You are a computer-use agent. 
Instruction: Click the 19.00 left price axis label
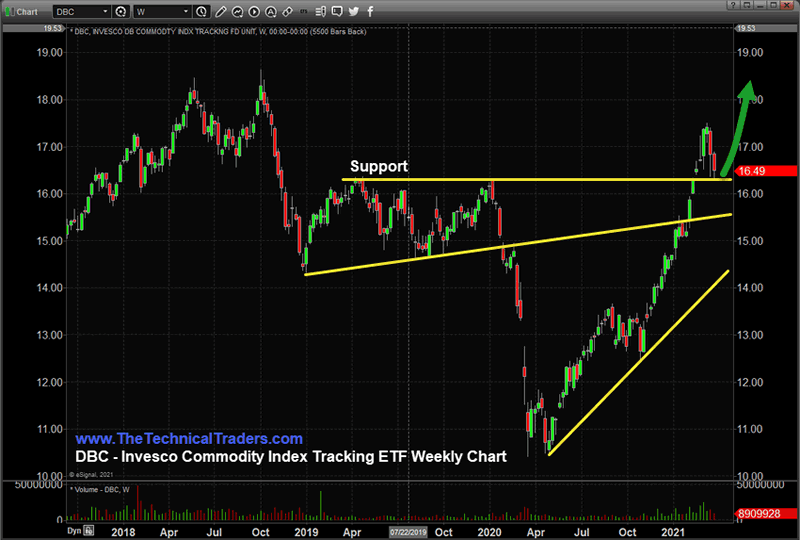49,53
